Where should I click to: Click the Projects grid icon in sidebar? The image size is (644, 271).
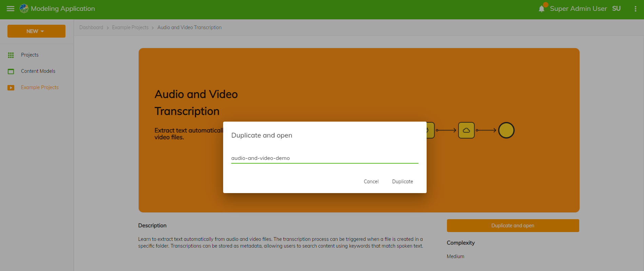tap(11, 55)
